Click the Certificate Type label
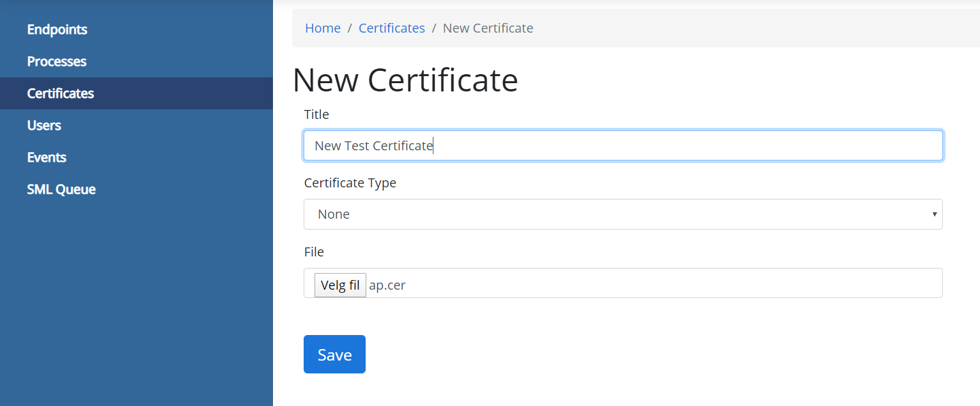Image resolution: width=980 pixels, height=406 pixels. click(350, 183)
